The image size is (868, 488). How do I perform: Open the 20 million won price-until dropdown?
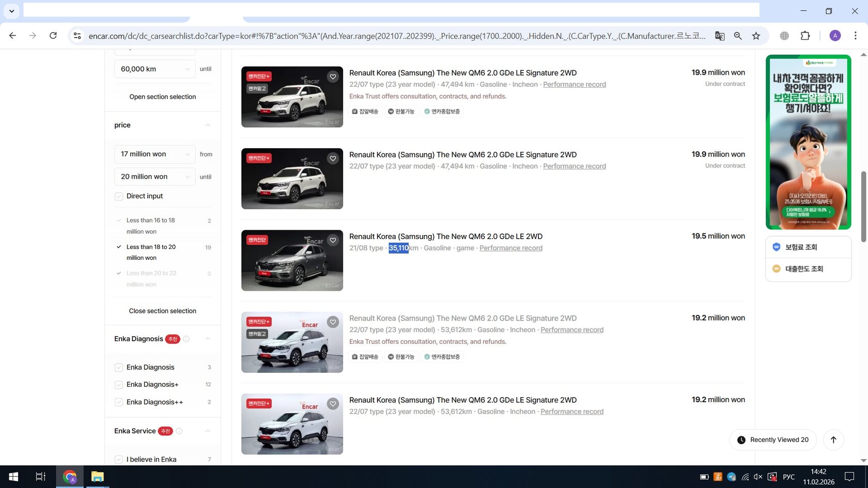click(x=155, y=177)
